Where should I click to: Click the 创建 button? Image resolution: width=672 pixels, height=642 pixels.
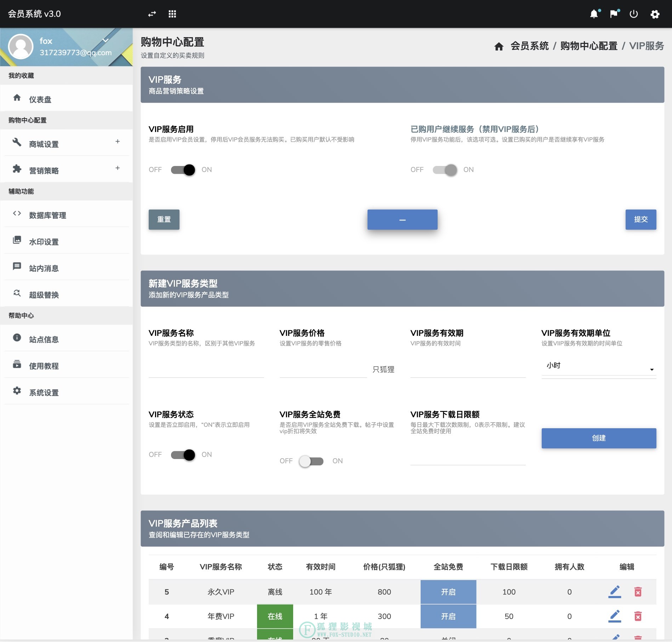[x=599, y=438]
